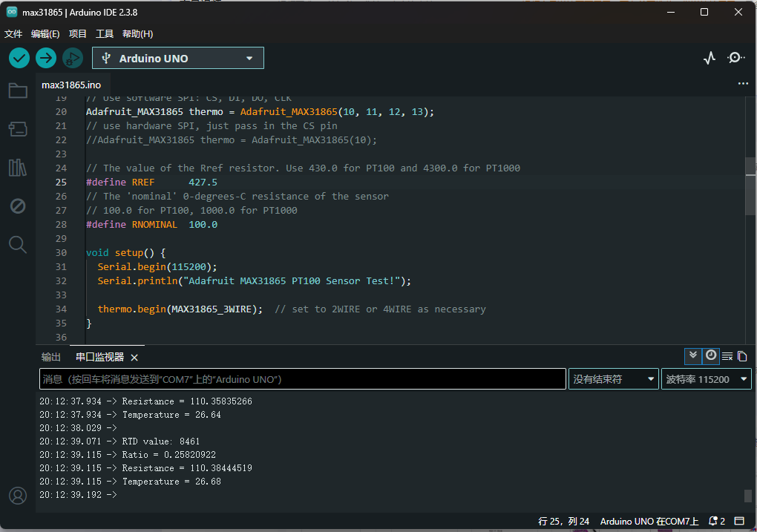Open the 工具 menu
This screenshot has height=532, width=757.
coord(105,34)
